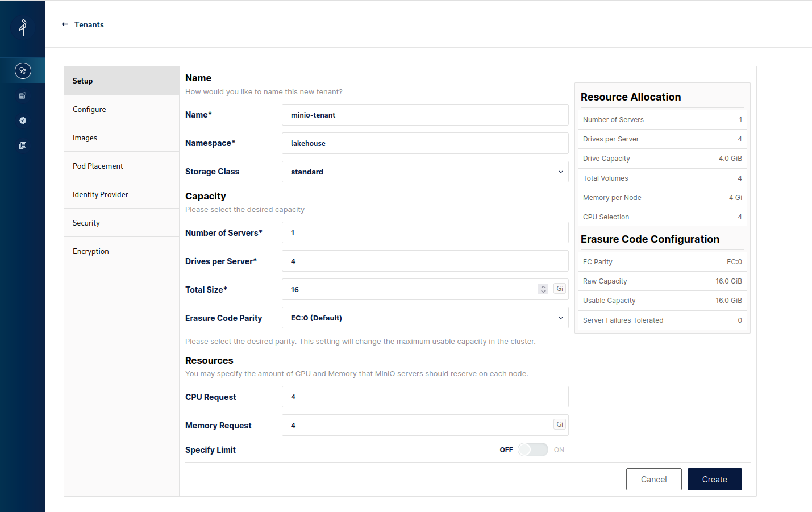
Task: Click the Cancel button
Action: click(x=654, y=479)
